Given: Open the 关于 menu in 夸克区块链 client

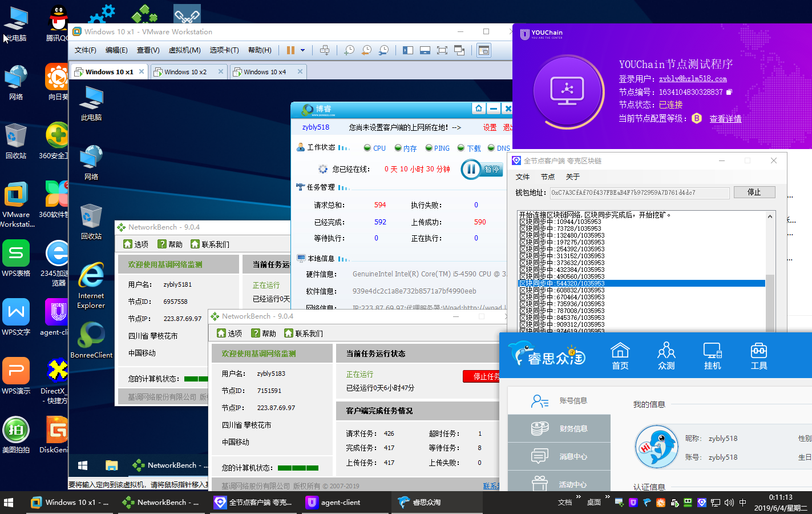Looking at the screenshot, I should [x=572, y=177].
